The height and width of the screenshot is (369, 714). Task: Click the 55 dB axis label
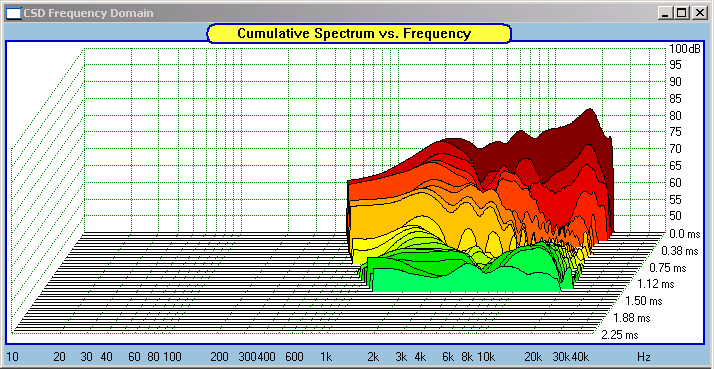pos(675,199)
